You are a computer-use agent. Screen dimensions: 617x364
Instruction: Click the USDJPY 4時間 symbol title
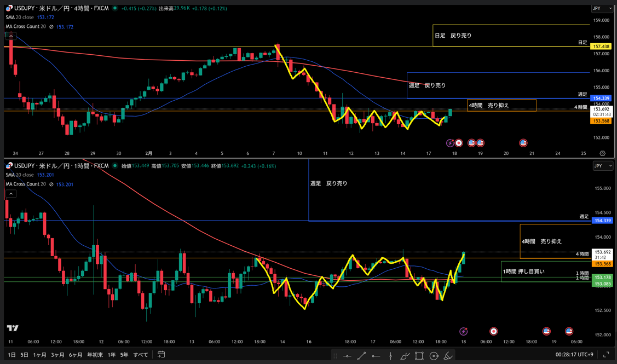(x=61, y=8)
